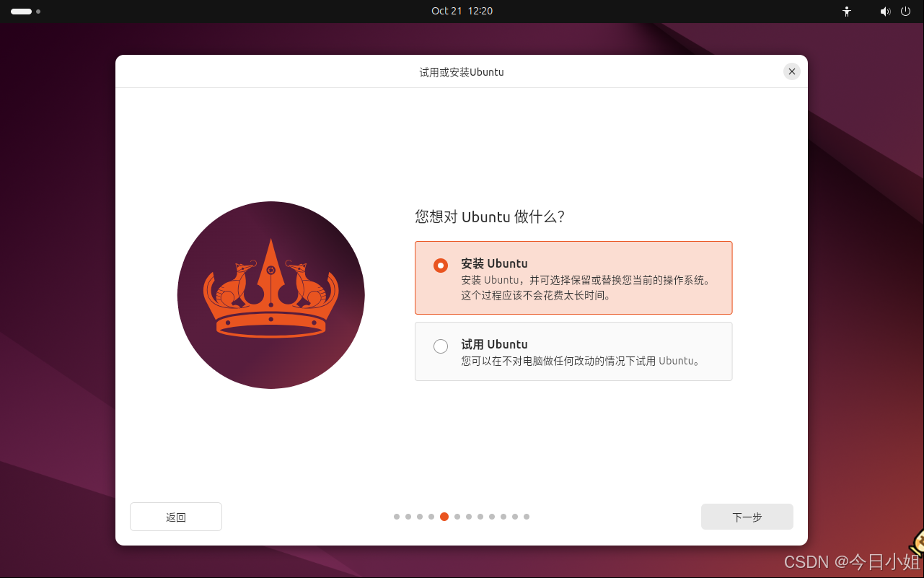924x578 pixels.
Task: Click the last progress dot in the step indicator
Action: [527, 517]
